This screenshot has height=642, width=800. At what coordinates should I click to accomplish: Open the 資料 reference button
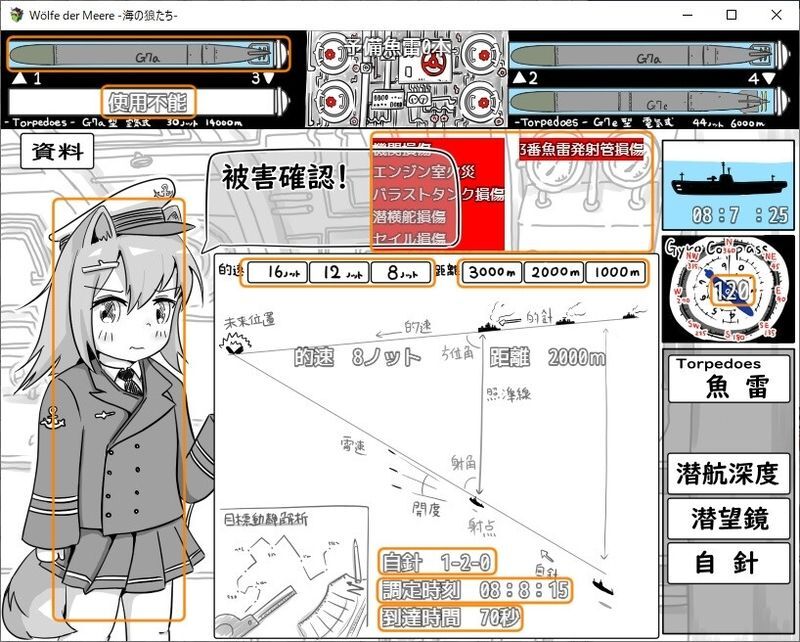pyautogui.click(x=56, y=152)
